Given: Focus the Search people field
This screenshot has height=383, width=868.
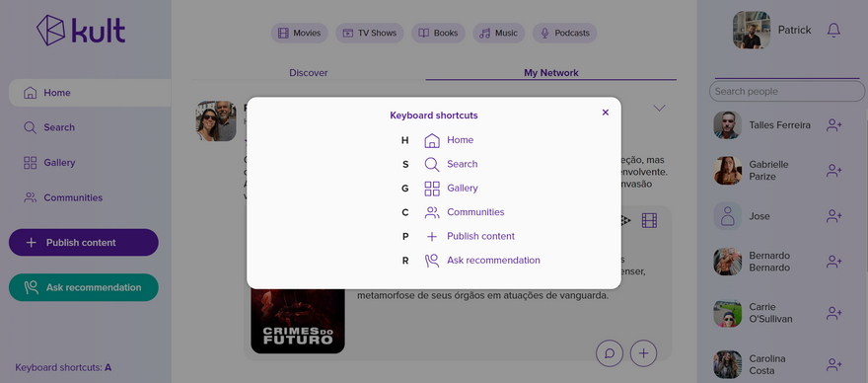Looking at the screenshot, I should (787, 92).
